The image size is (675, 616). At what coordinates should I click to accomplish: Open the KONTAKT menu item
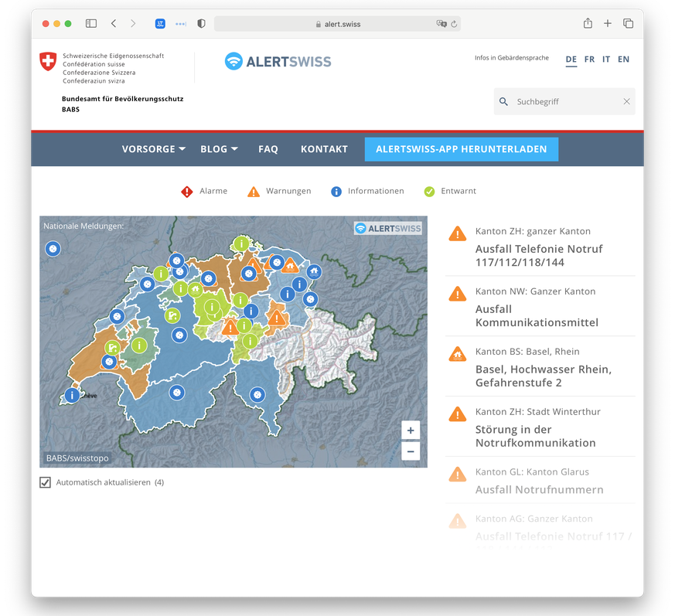pyautogui.click(x=324, y=149)
